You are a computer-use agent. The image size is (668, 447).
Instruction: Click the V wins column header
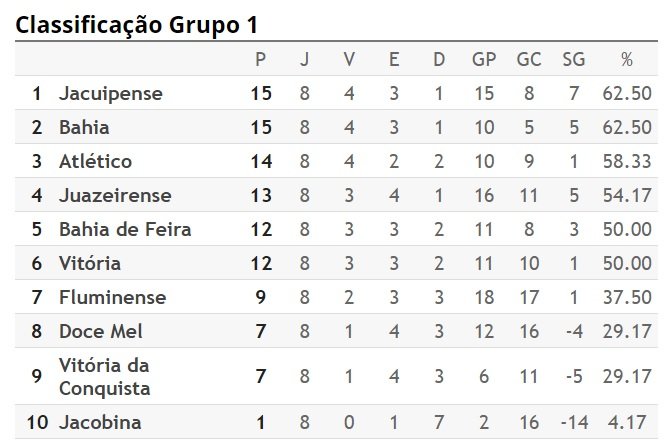click(x=349, y=59)
